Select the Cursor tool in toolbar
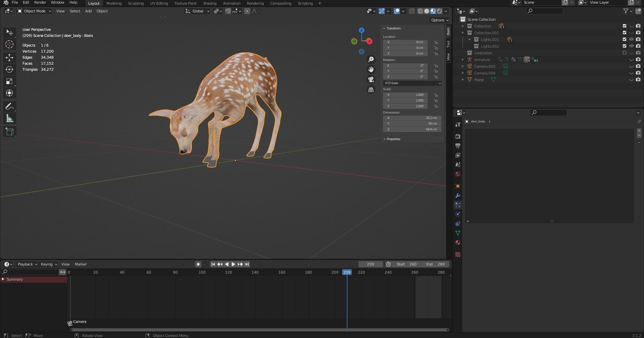Screen dimensions: 644x338 pyautogui.click(x=9, y=44)
